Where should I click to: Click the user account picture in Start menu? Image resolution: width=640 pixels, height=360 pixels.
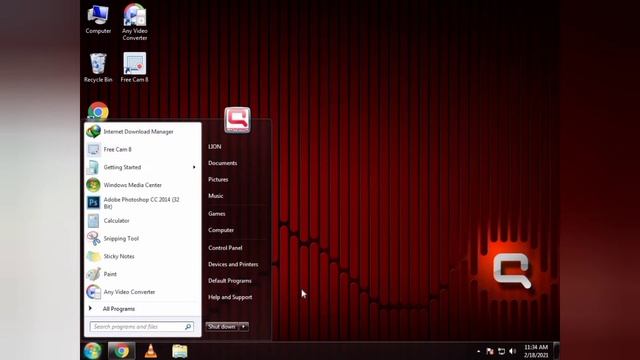point(237,120)
